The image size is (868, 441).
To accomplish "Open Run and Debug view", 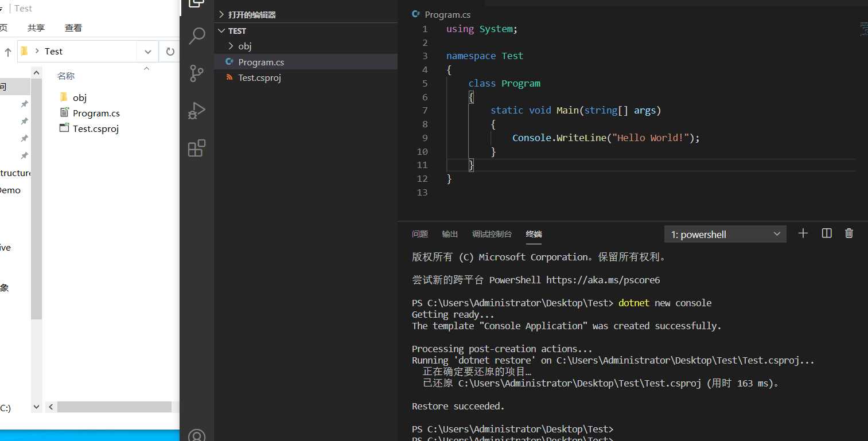I will click(x=197, y=111).
